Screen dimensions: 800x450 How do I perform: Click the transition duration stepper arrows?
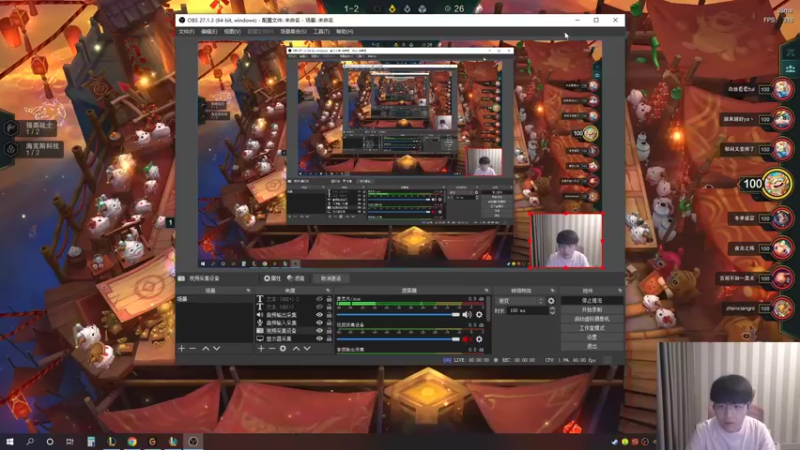pos(552,310)
